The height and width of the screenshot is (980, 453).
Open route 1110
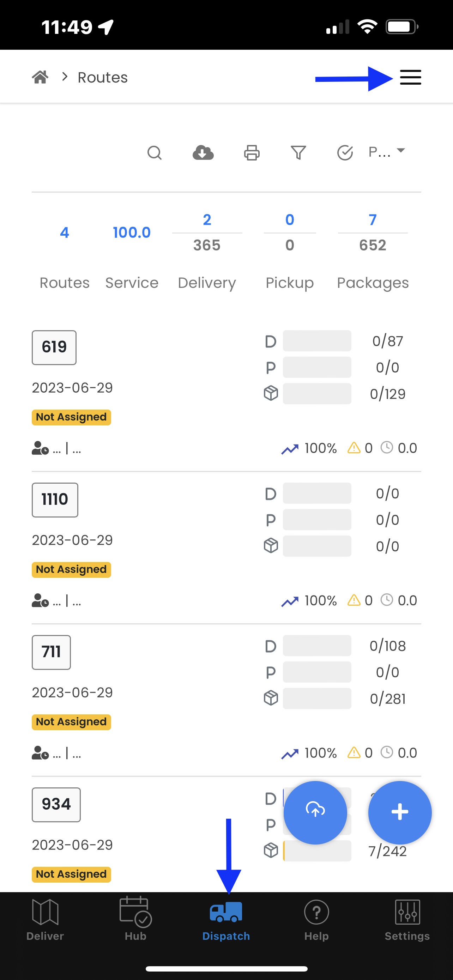pos(55,500)
